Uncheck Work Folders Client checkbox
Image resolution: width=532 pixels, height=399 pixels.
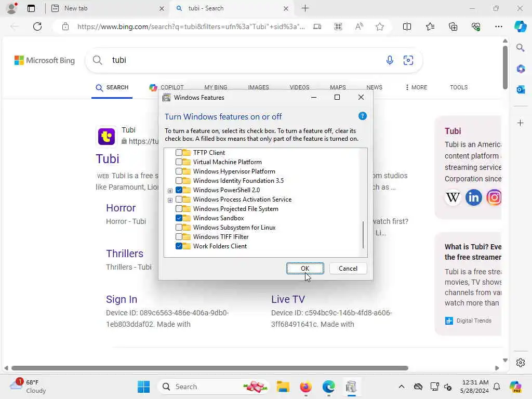[179, 246]
